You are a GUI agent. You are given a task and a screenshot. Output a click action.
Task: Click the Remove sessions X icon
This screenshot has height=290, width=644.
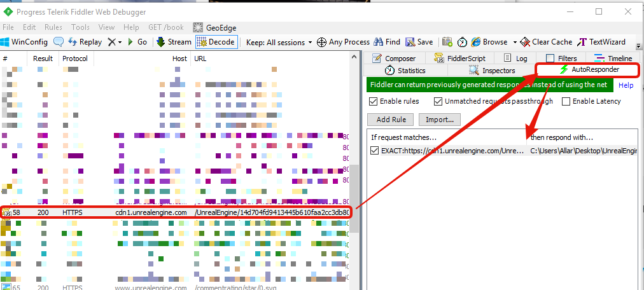[x=112, y=42]
